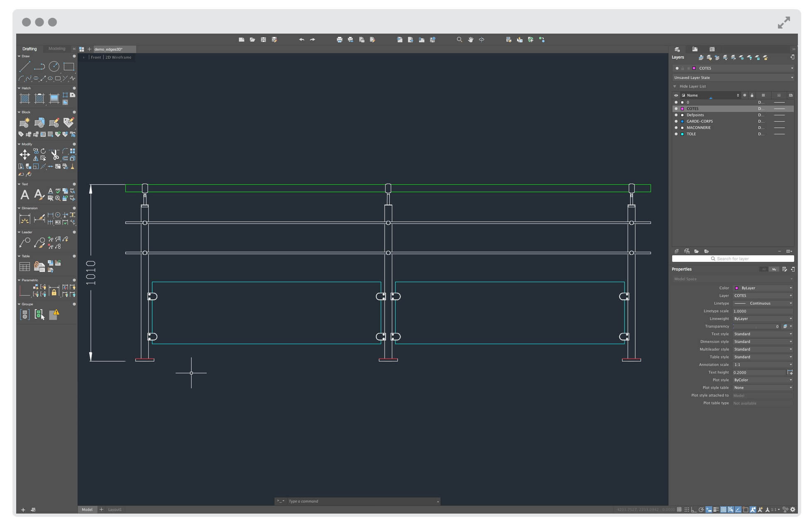812x526 pixels.
Task: Switch to the Modeling tab
Action: tap(57, 49)
